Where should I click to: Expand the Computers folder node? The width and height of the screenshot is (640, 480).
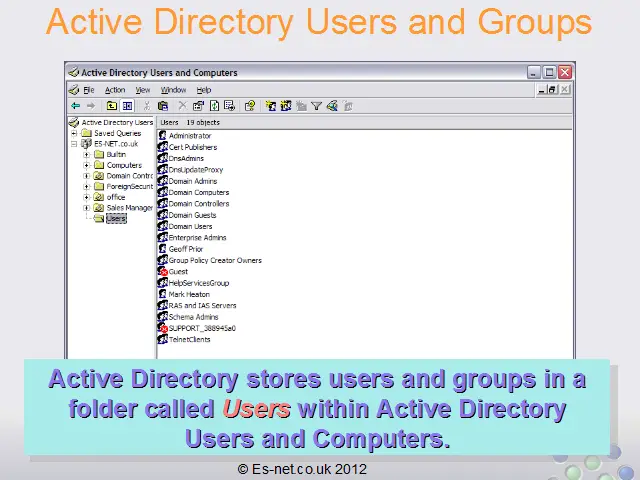tap(86, 165)
